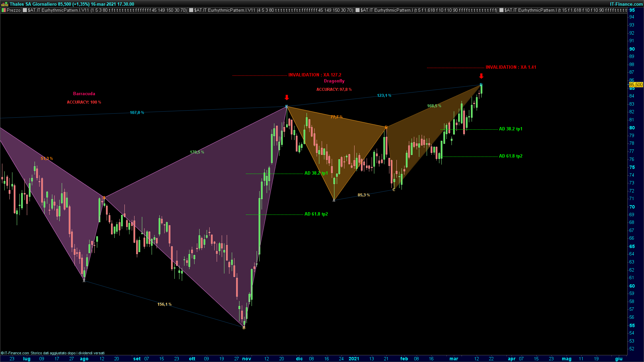
Task: Click the DEMO chart icon at top-left
Action: pyautogui.click(x=4, y=4)
